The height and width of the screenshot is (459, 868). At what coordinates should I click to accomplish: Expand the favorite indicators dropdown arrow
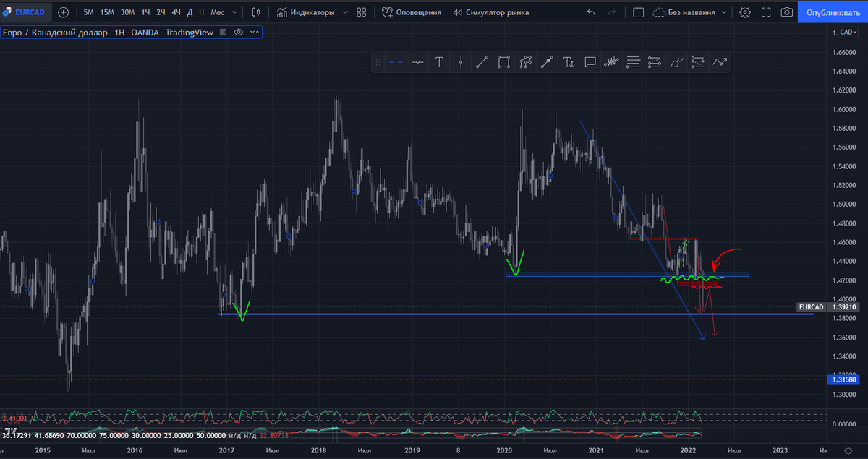(344, 12)
